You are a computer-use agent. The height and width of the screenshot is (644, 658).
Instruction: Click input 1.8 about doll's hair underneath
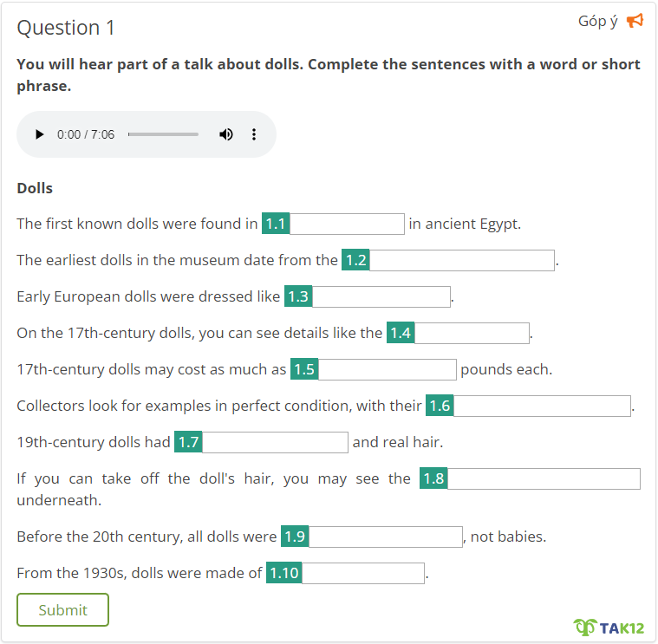point(544,478)
